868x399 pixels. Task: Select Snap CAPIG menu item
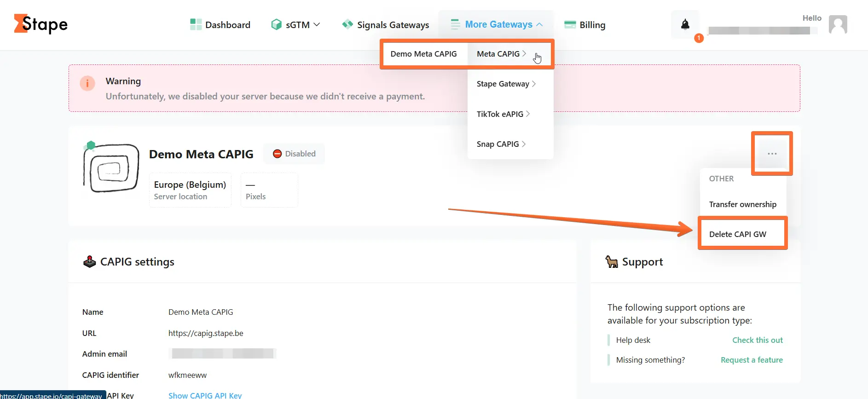498,144
